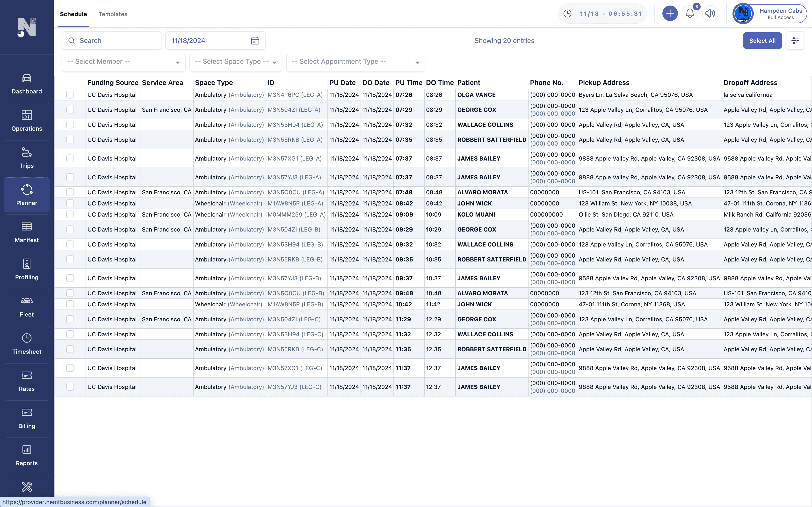Image resolution: width=812 pixels, height=507 pixels.
Task: Click the notification bell showing 8 alerts
Action: 690,14
